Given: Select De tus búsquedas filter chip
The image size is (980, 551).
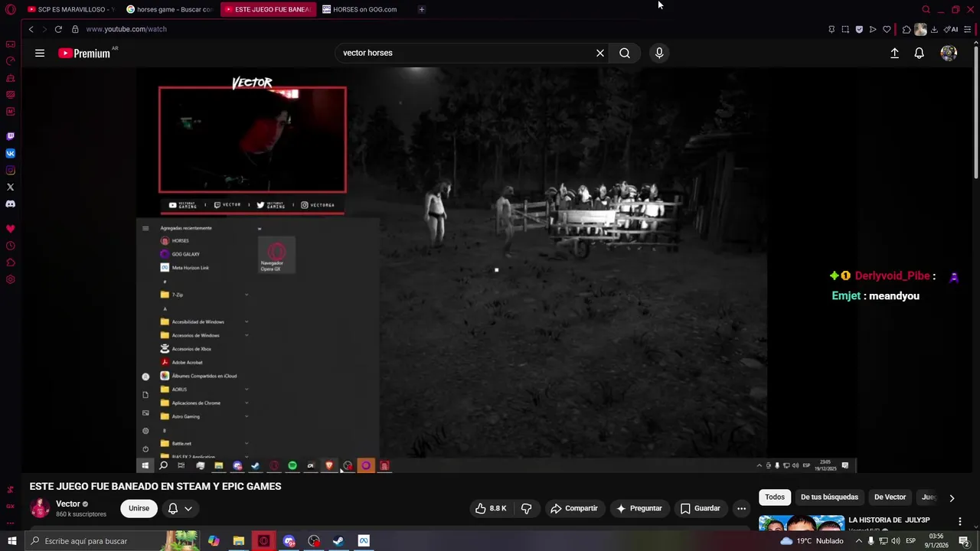Looking at the screenshot, I should tap(829, 497).
